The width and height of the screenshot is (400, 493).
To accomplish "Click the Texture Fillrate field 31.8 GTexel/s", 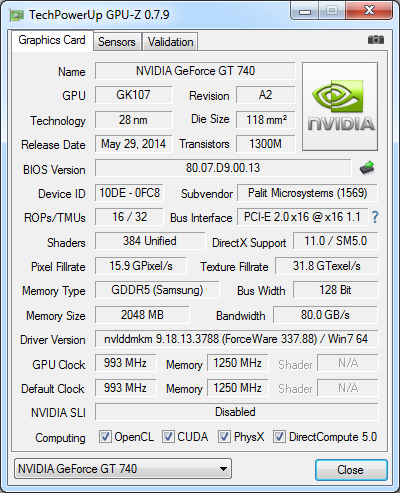I will [x=327, y=266].
